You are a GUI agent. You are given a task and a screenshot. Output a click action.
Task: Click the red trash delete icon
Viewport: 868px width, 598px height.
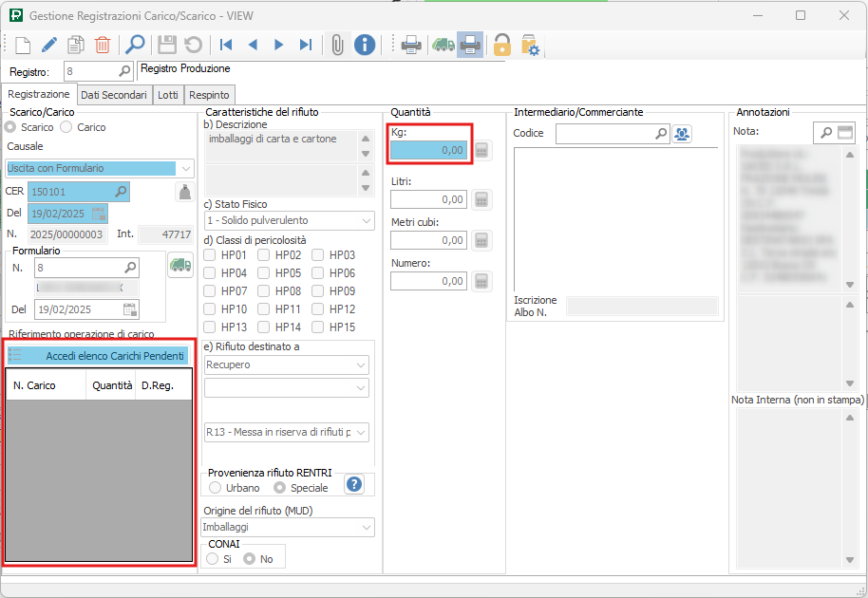103,45
